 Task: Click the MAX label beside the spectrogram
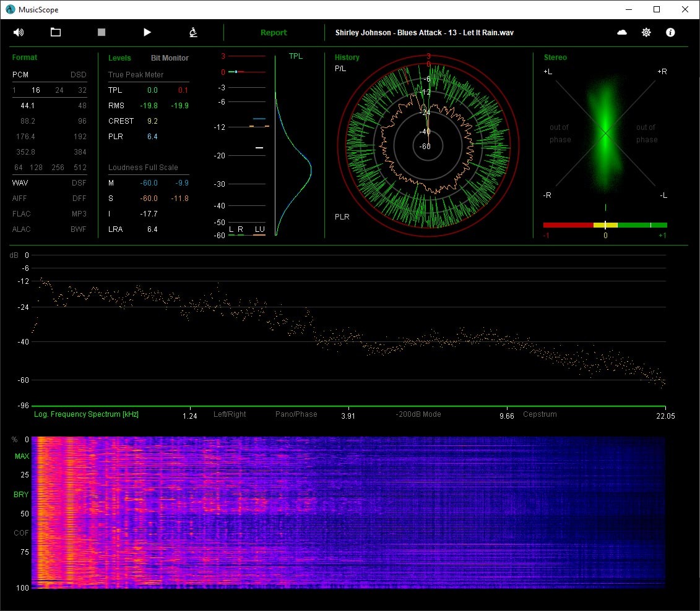tap(22, 456)
